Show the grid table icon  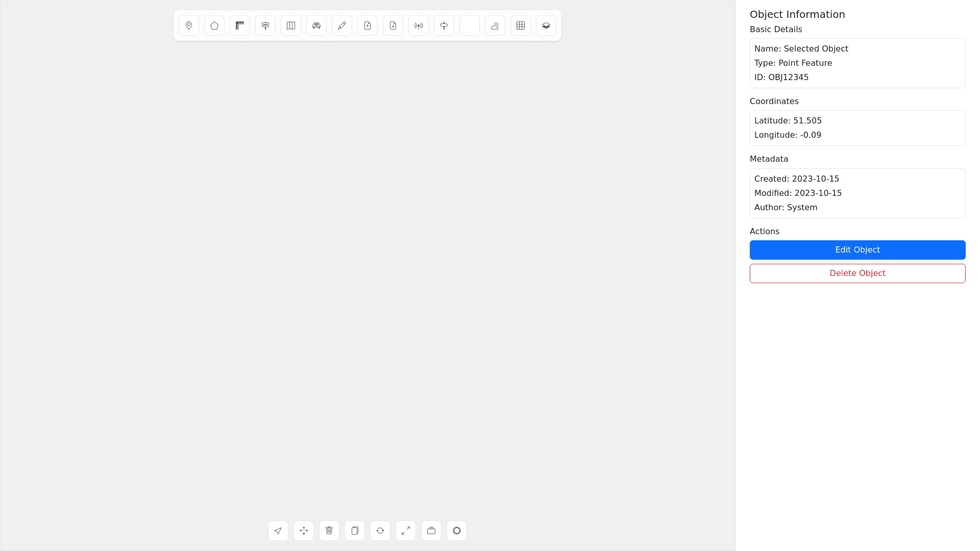coord(521,26)
